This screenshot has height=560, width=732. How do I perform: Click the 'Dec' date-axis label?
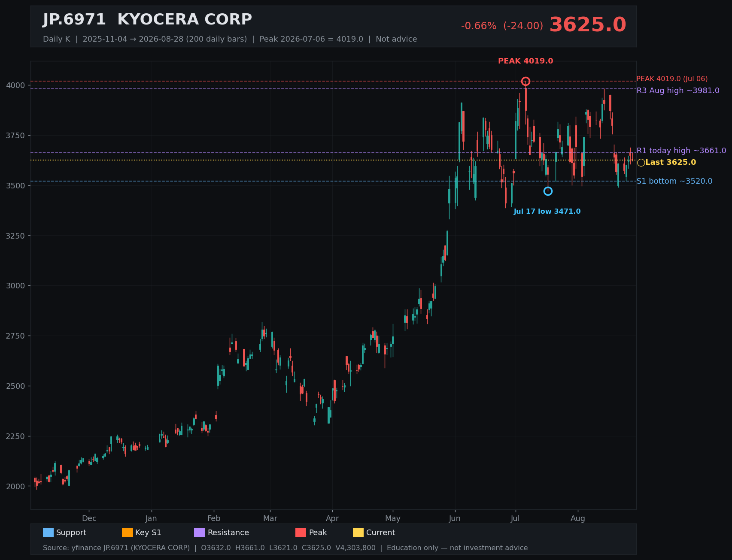tap(89, 518)
